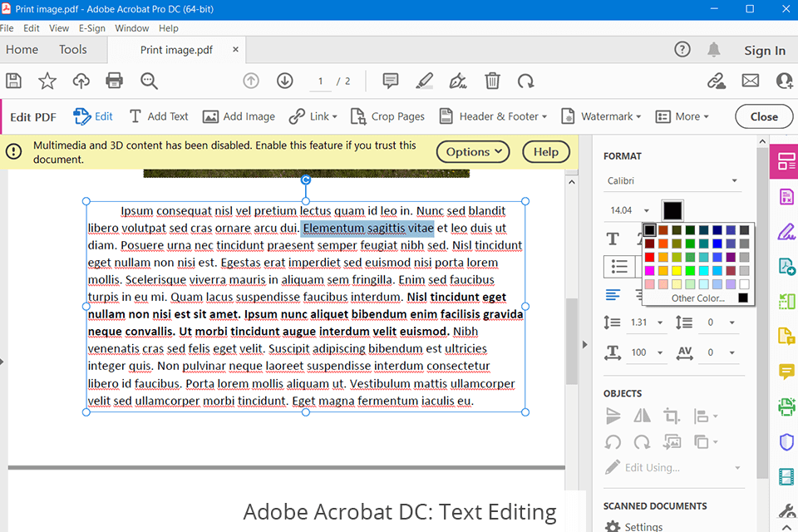
Task: Pick the yellow swatch in palette
Action: pyautogui.click(x=677, y=270)
